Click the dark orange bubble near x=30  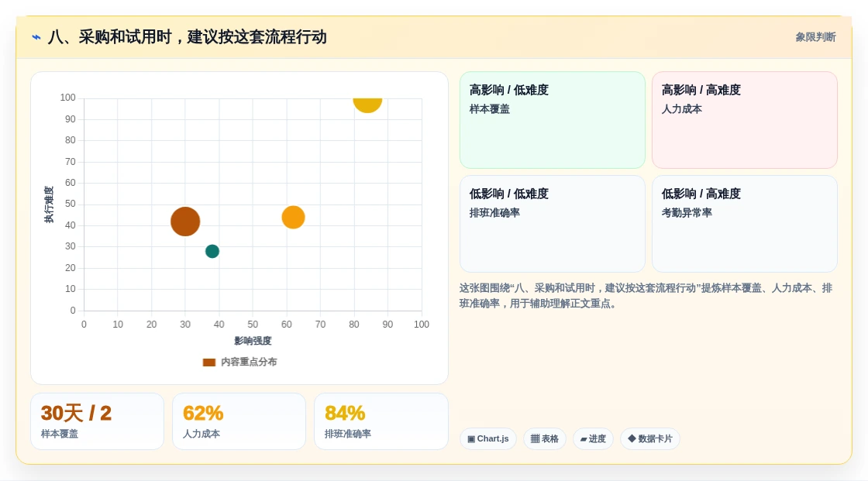pos(185,222)
